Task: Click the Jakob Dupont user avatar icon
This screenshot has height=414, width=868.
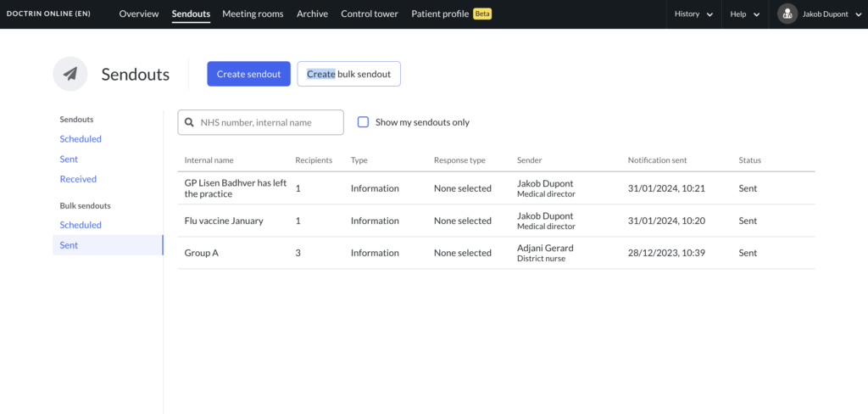Action: [x=787, y=14]
